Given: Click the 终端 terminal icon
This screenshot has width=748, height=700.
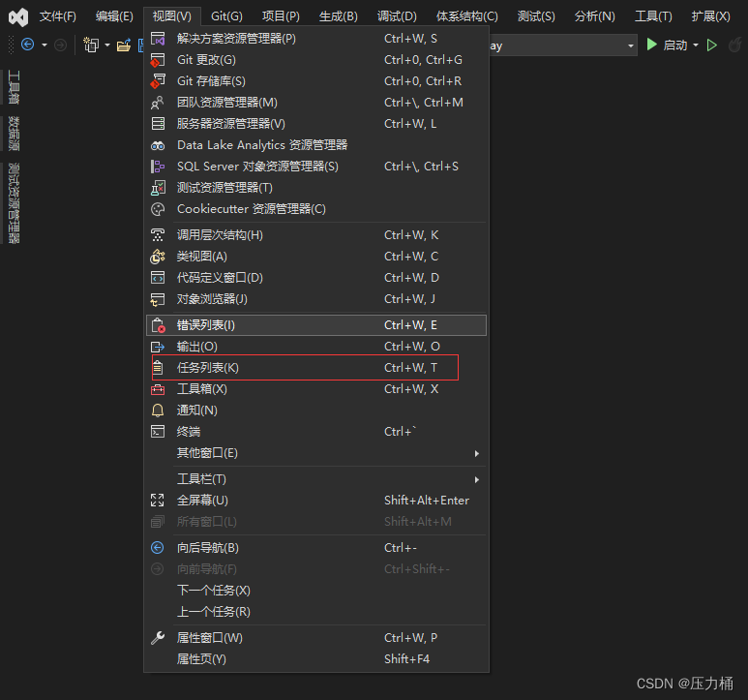Looking at the screenshot, I should tap(158, 432).
